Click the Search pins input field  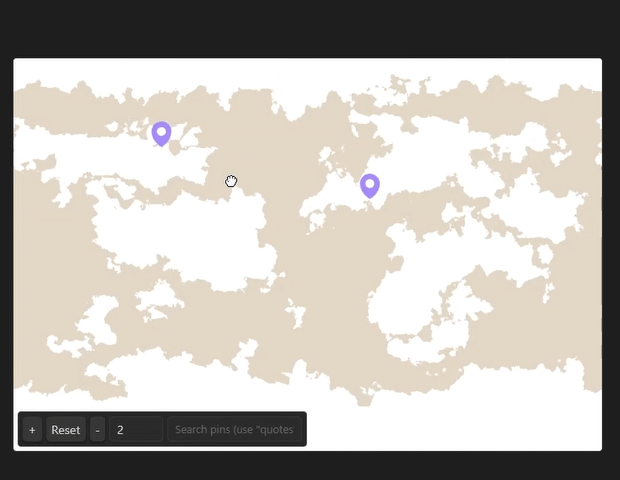pos(234,429)
